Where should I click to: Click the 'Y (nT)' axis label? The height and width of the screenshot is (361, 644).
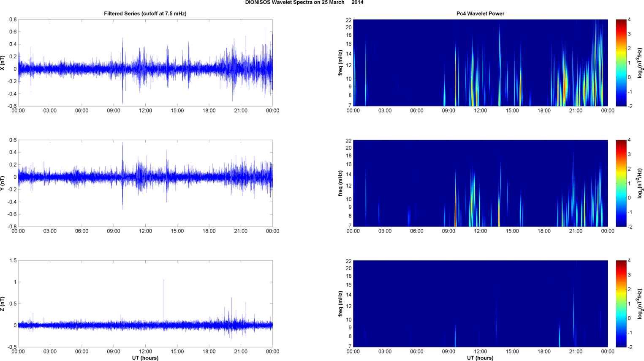[x=3, y=183]
